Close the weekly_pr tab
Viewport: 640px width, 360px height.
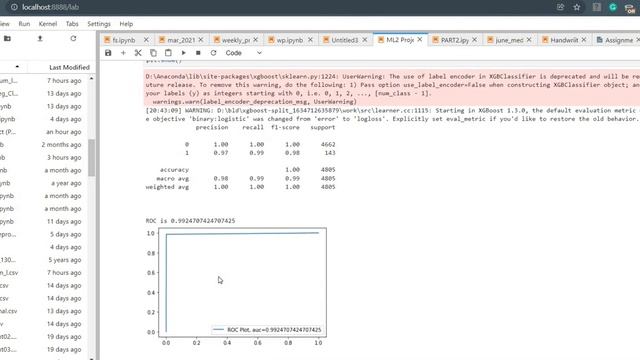pyautogui.click(x=256, y=40)
